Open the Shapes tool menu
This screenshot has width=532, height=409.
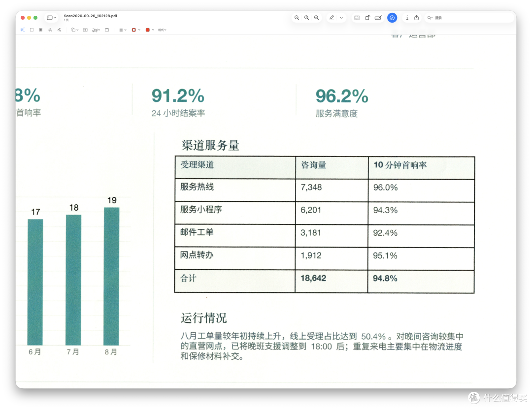coord(74,30)
